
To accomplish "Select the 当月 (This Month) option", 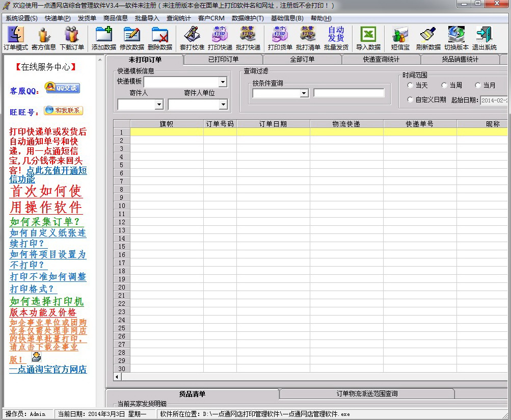I will coord(478,86).
